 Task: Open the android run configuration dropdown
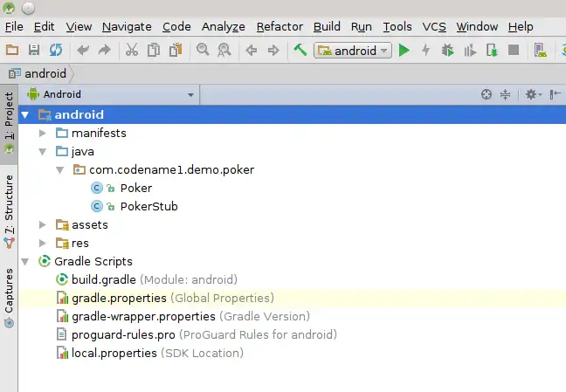353,51
